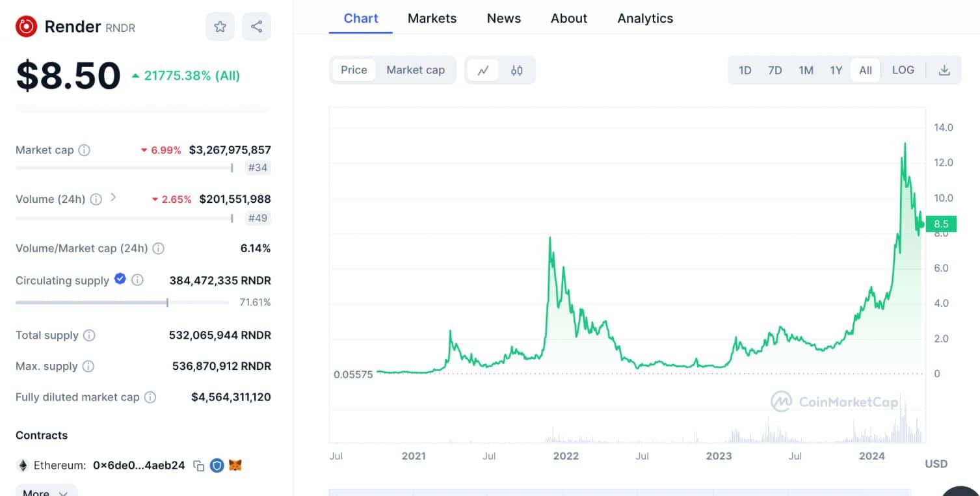
Task: Click the 2022 label on time axis
Action: coord(566,456)
